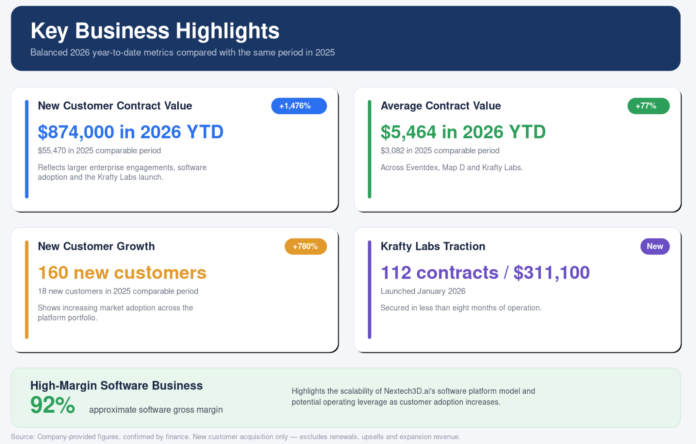Click the $5,464 in 2026 YTD figure

click(463, 132)
